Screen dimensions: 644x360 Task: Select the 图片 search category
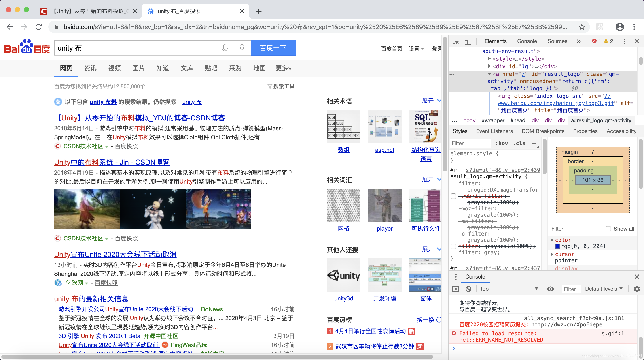pos(138,68)
